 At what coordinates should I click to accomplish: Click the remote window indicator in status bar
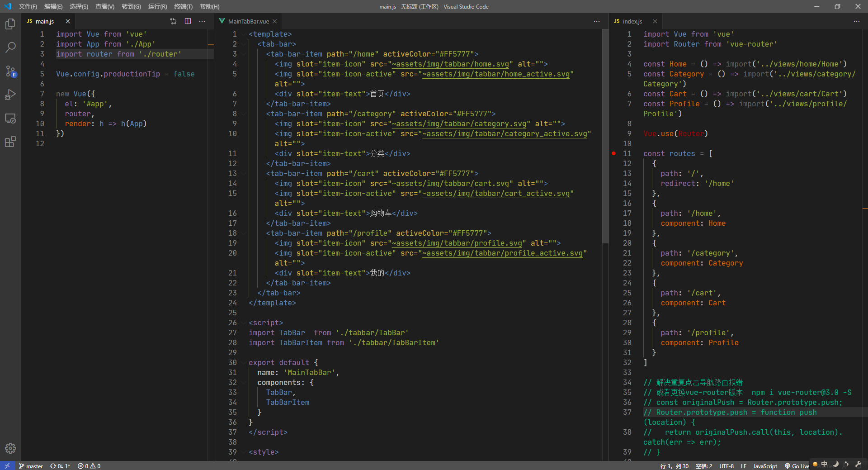click(x=7, y=465)
